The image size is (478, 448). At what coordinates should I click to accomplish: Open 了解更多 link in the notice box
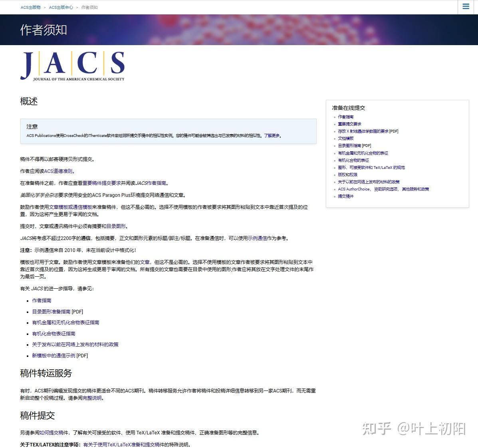pyautogui.click(x=272, y=136)
